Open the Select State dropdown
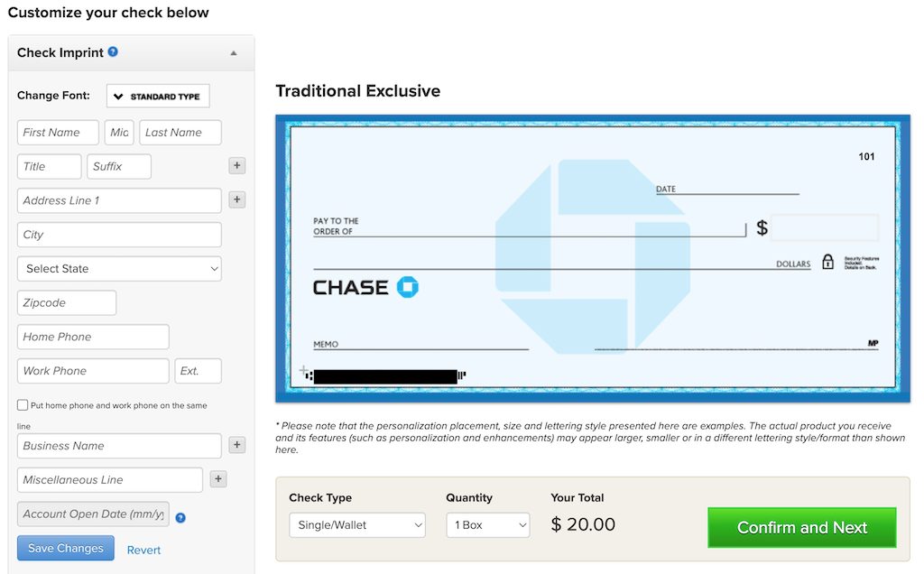Viewport: 924px width, 574px height. [119, 269]
